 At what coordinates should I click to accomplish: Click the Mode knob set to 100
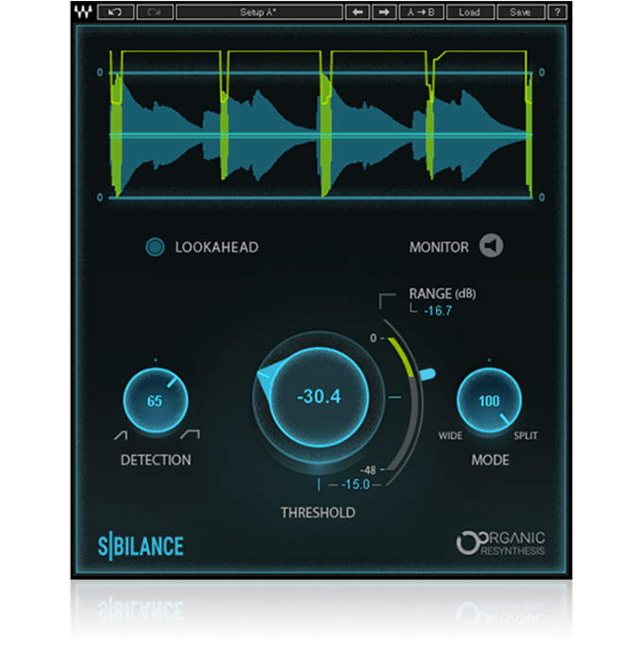coord(489,400)
